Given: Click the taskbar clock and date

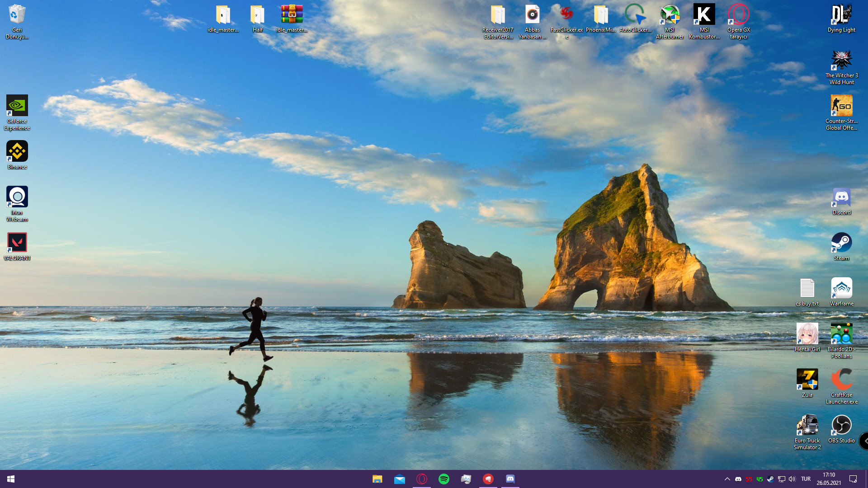Looking at the screenshot, I should [829, 479].
